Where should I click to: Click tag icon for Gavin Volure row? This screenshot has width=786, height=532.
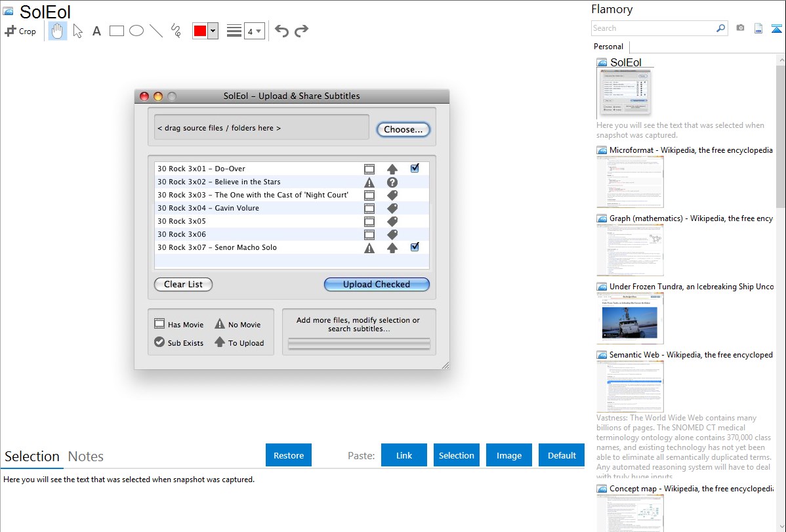point(392,208)
